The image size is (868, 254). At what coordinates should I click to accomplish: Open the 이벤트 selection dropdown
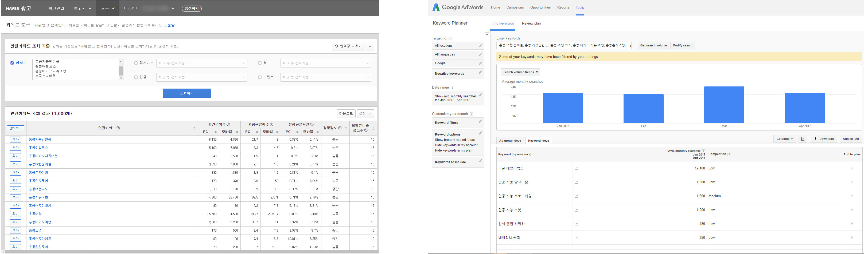pyautogui.click(x=325, y=77)
